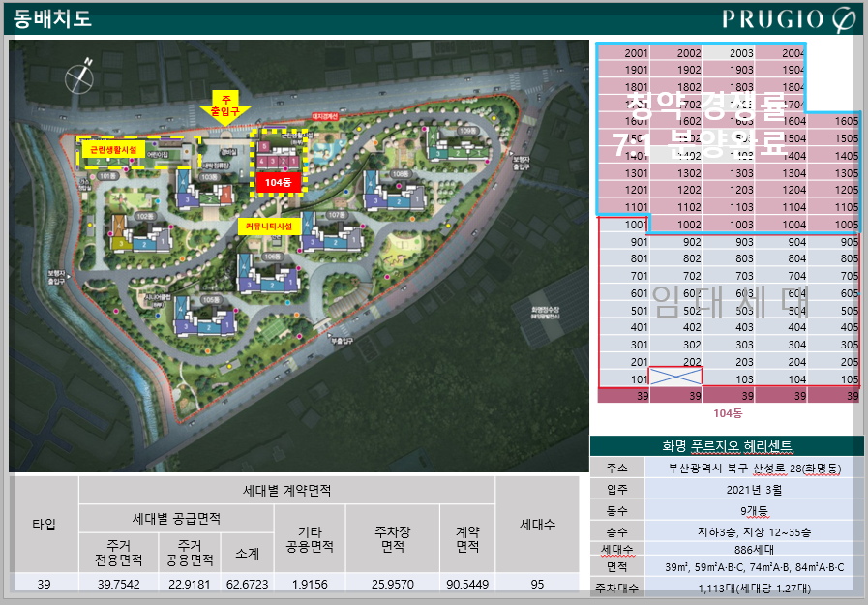Click the yellow 커뮤니티시설 label
868x605 pixels.
(269, 226)
